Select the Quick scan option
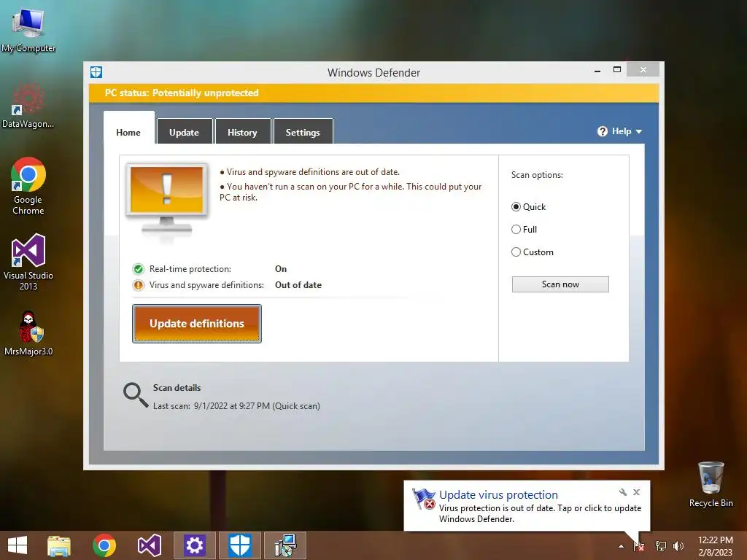This screenshot has height=560, width=747. [528, 206]
